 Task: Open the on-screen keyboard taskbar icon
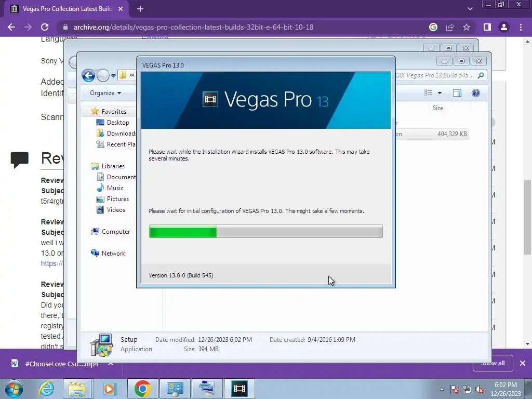pos(207,389)
